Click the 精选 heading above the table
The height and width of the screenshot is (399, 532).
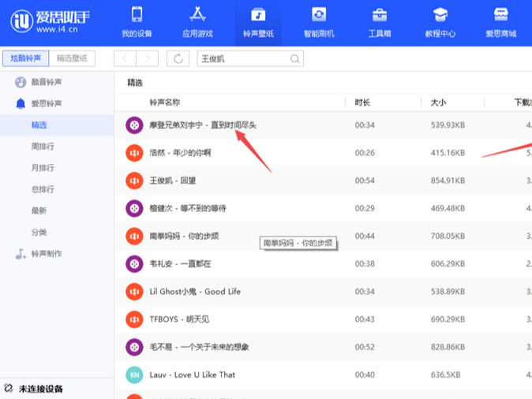(135, 83)
